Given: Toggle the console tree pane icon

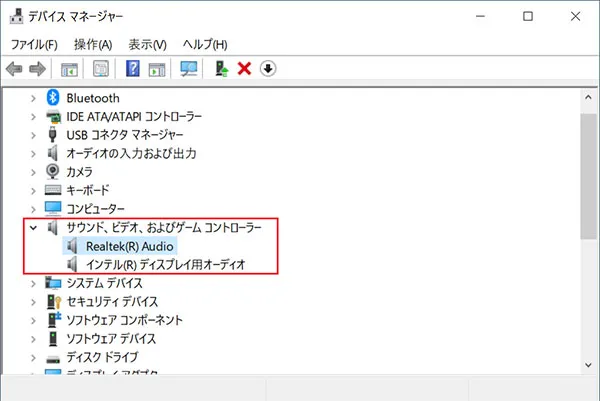Looking at the screenshot, I should click(69, 69).
